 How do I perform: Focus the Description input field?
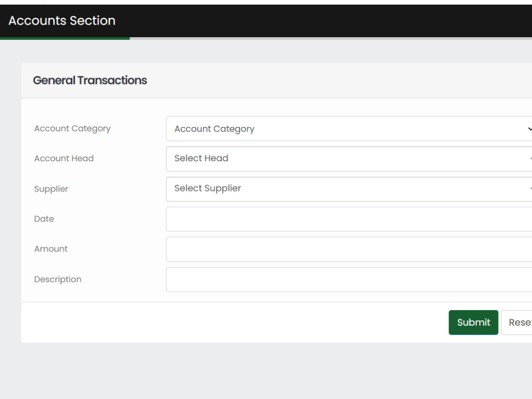point(349,280)
